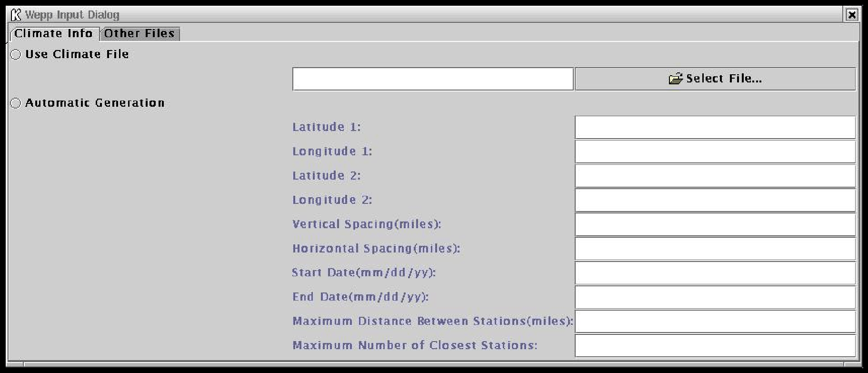
Task: Click the climate file path text field
Action: (432, 79)
